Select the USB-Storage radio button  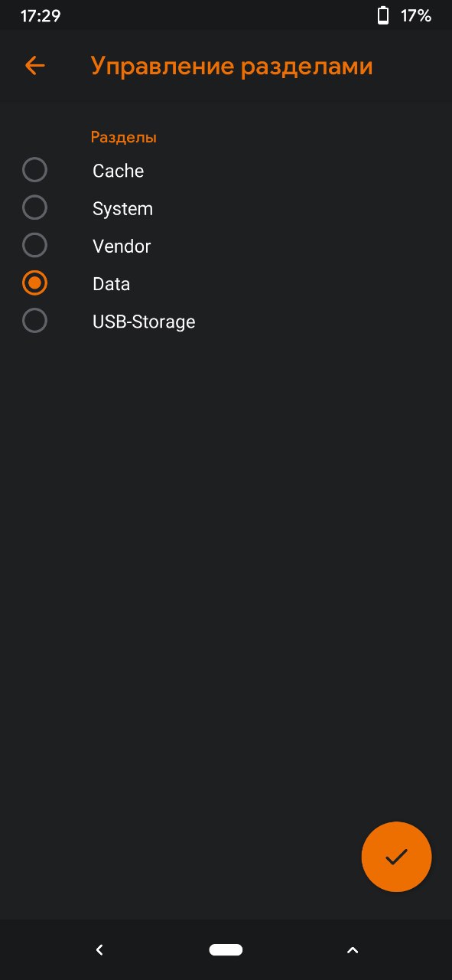click(34, 321)
